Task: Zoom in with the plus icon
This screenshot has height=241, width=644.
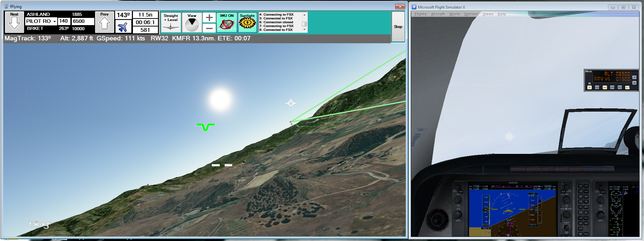Action: click(x=209, y=17)
